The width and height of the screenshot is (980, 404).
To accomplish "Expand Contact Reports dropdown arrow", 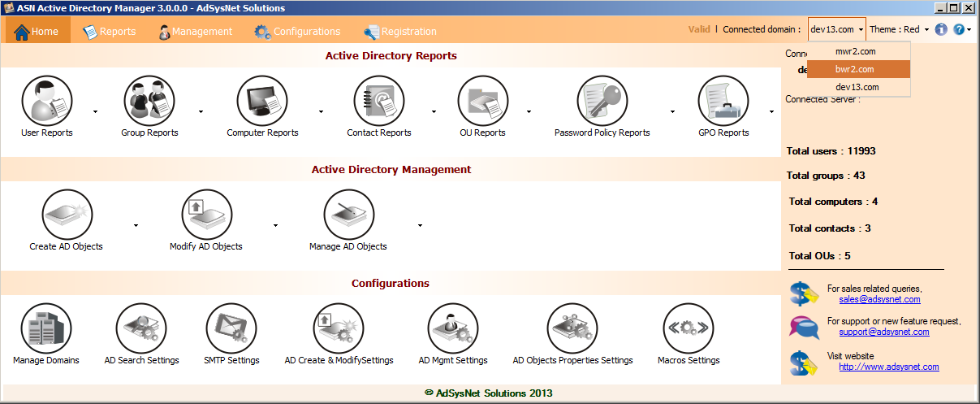I will pyautogui.click(x=434, y=111).
